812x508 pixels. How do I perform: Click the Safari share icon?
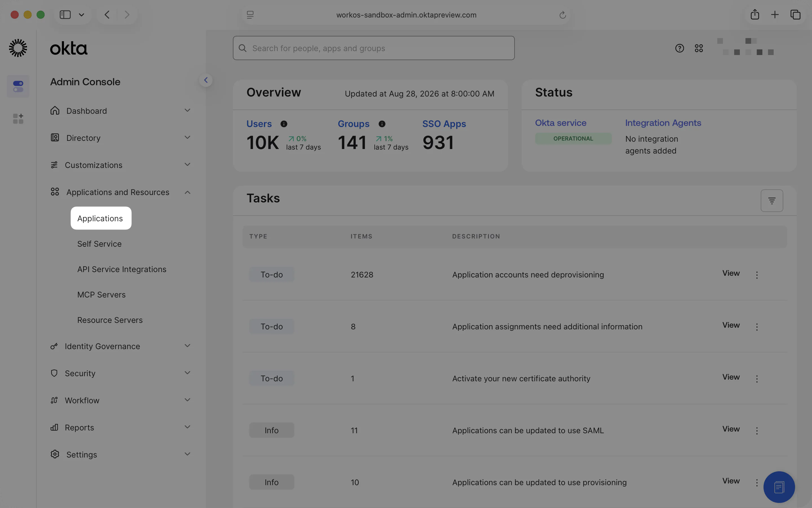[755, 14]
